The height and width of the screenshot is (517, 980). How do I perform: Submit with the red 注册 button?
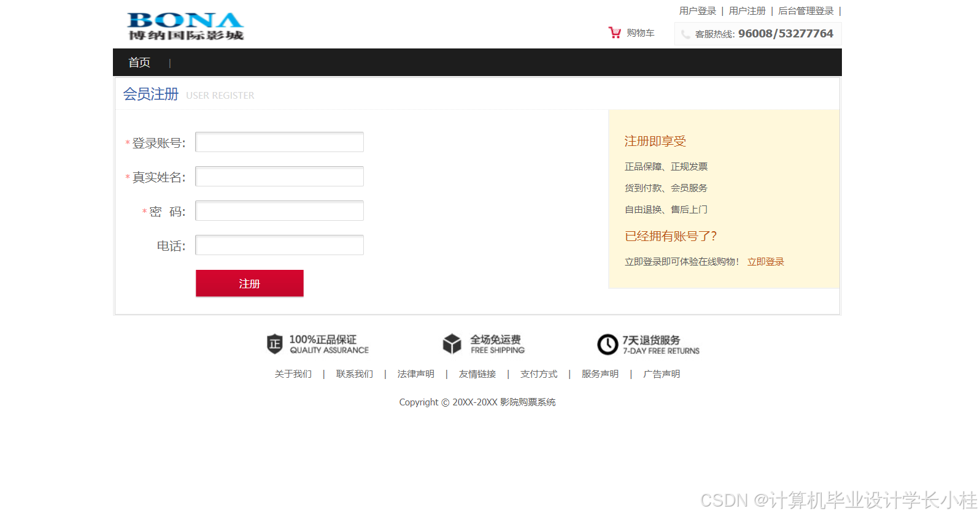(250, 283)
